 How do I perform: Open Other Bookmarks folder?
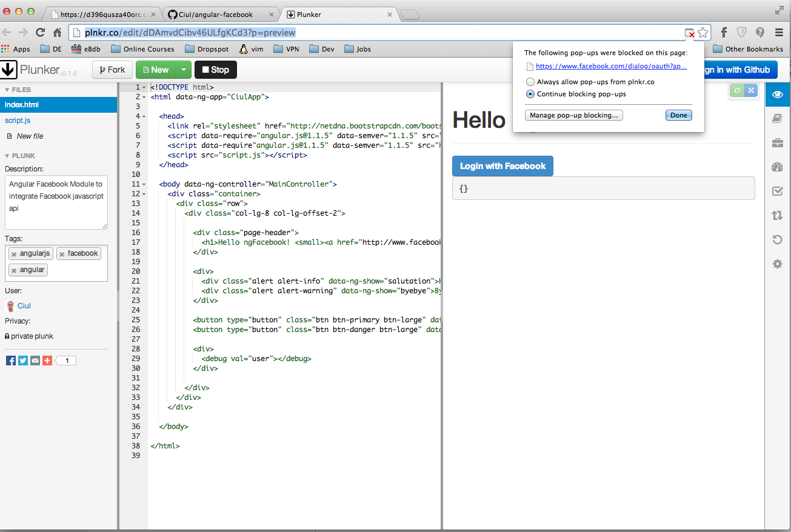pyautogui.click(x=748, y=49)
